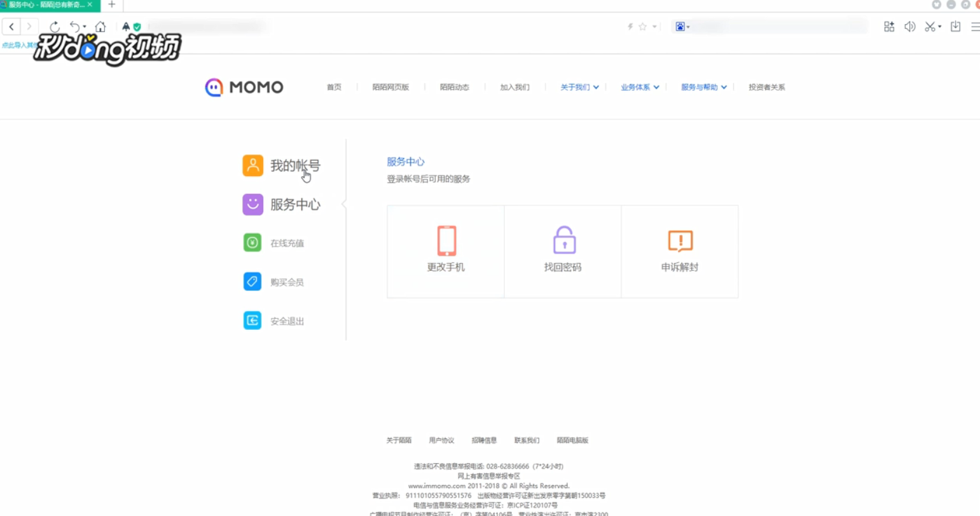Click the scissors screenshot icon in the toolbar
980x516 pixels.
coord(931,26)
